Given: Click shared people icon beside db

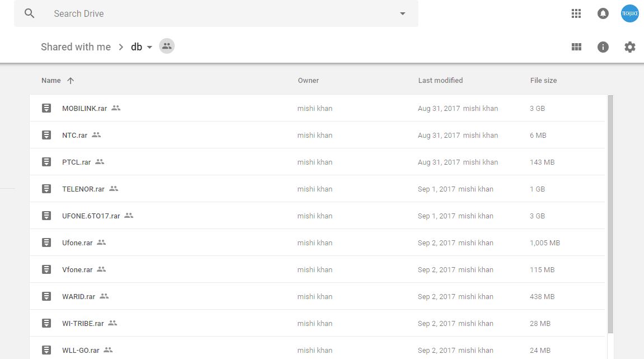Looking at the screenshot, I should [x=166, y=46].
